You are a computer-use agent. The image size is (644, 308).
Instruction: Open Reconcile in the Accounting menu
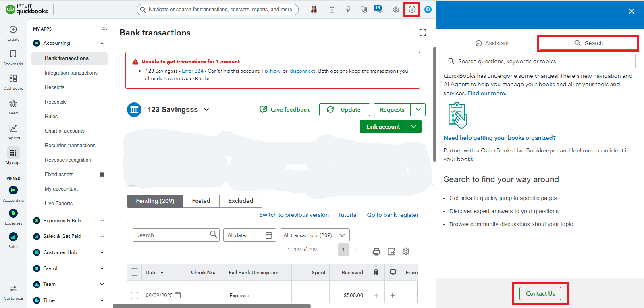[56, 102]
